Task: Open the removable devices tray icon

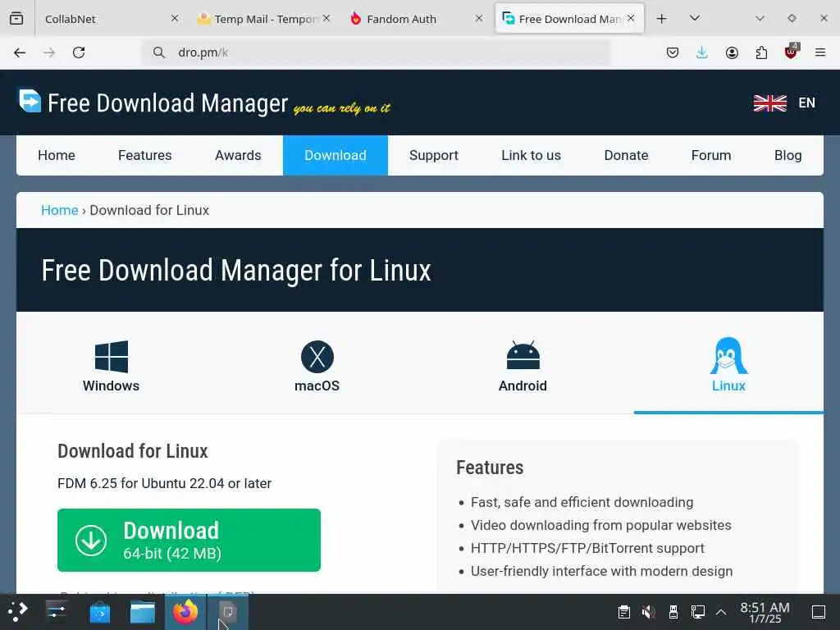Action: pos(673,612)
